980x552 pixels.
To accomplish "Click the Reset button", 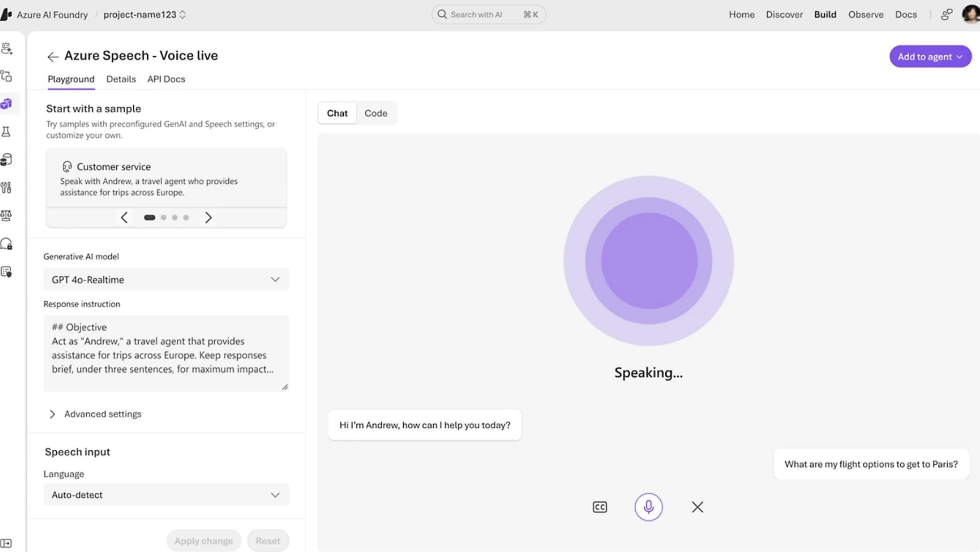I will (x=268, y=541).
